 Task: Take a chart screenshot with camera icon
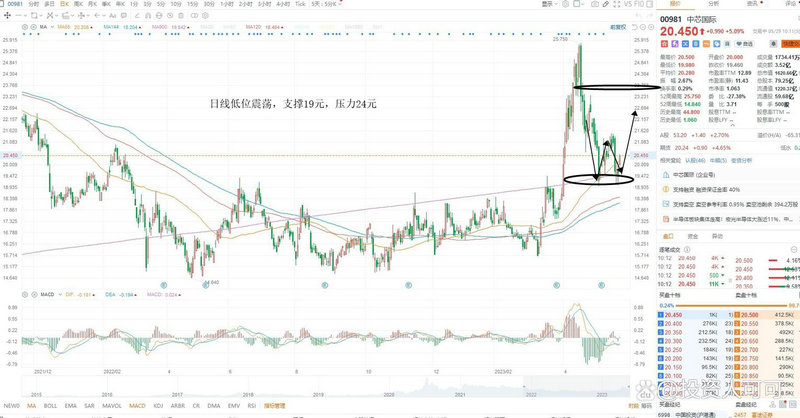[x=595, y=4]
